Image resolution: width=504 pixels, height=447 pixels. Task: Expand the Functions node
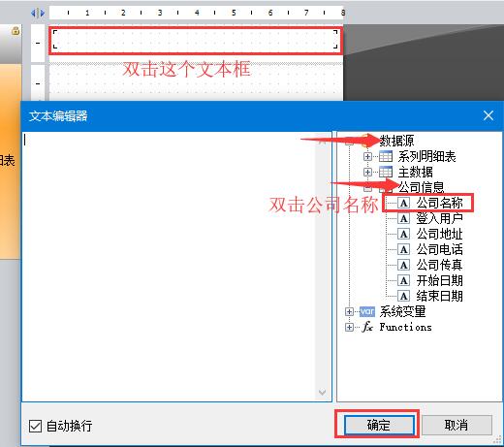coord(349,327)
